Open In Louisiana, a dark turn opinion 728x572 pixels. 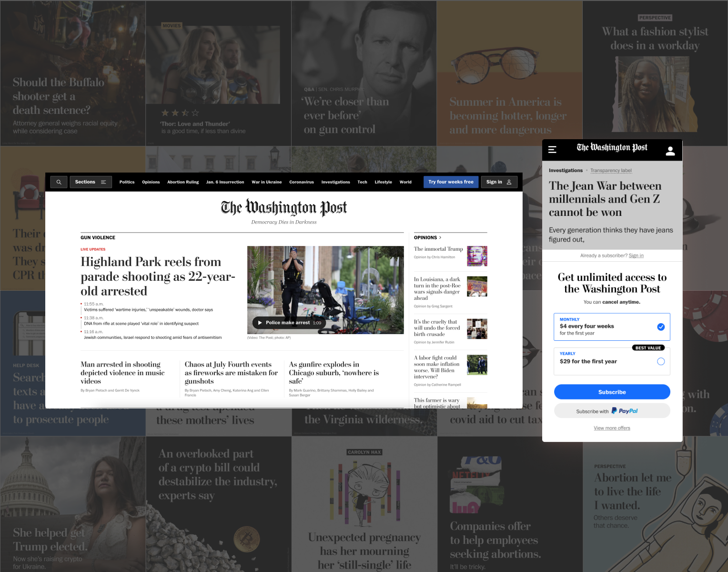437,288
